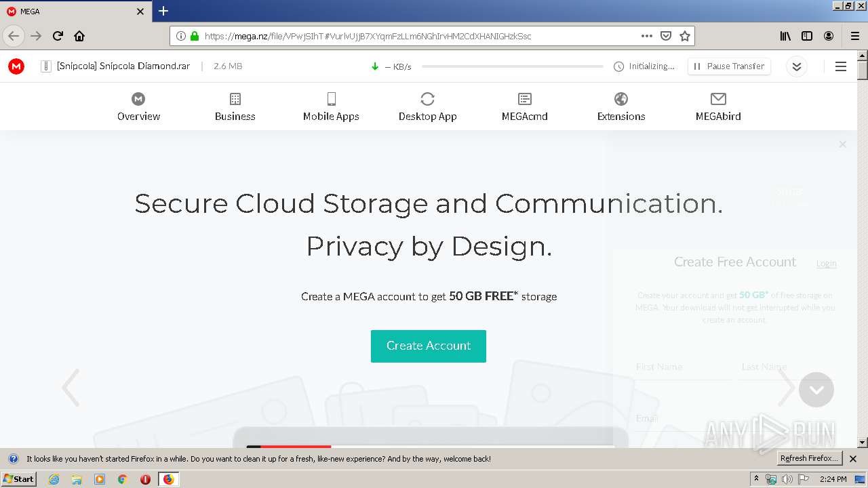The width and height of the screenshot is (868, 488).
Task: Bookmark this page with star icon
Action: [685, 36]
